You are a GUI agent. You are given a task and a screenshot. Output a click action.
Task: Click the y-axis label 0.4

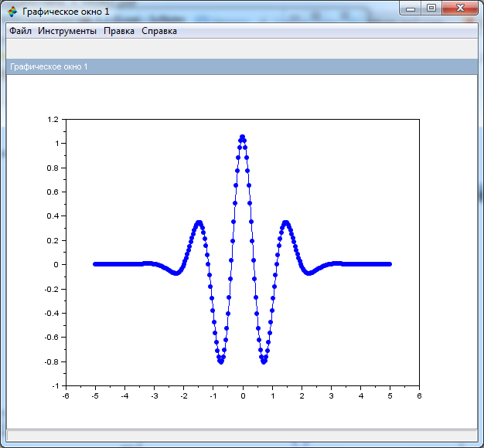53,216
